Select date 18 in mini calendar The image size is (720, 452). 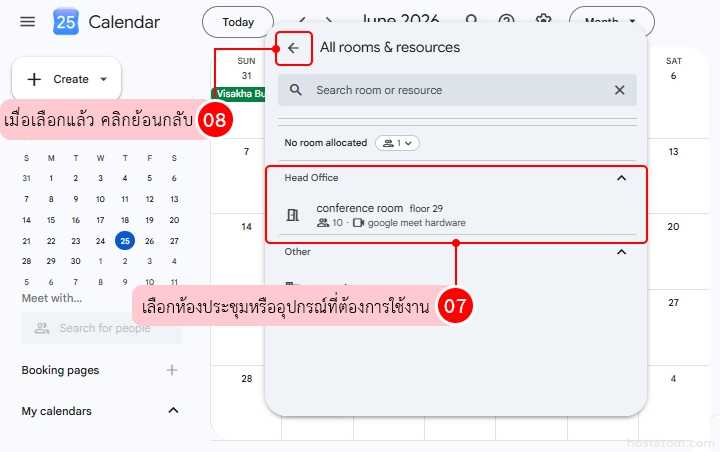pyautogui.click(x=125, y=220)
